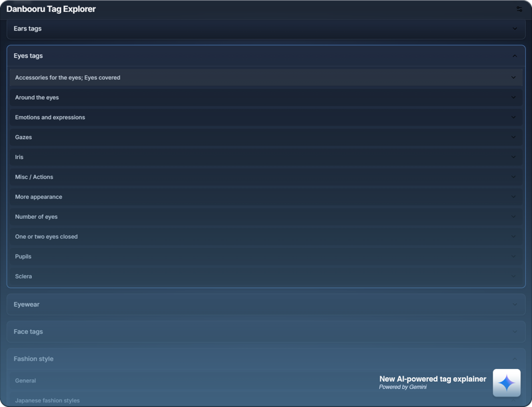The image size is (532, 407).
Task: Expand the Misc / Actions subcategory
Action: 266,177
